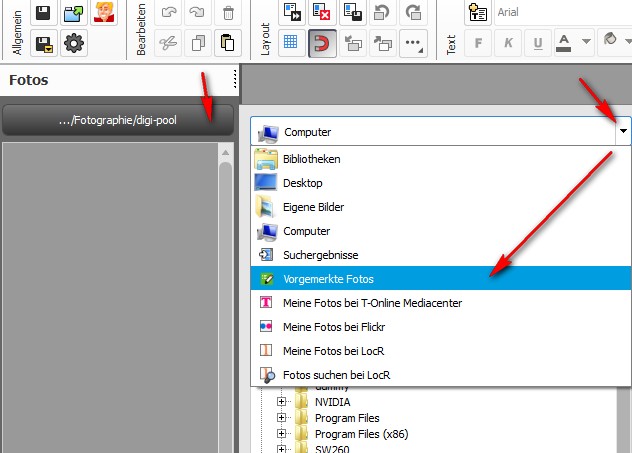Click the Arial font name field

coord(563,12)
